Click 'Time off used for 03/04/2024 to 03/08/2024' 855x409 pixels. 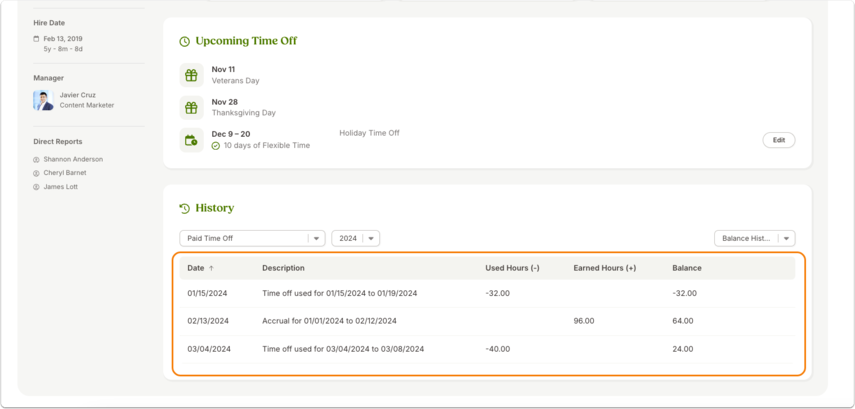[x=343, y=349]
